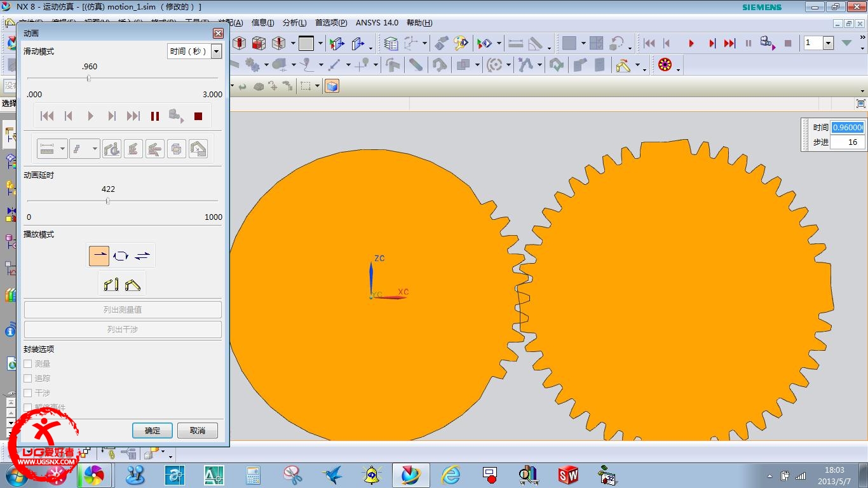This screenshot has width=868, height=488.
Task: Toggle the 测量 checkbox
Action: [x=28, y=364]
